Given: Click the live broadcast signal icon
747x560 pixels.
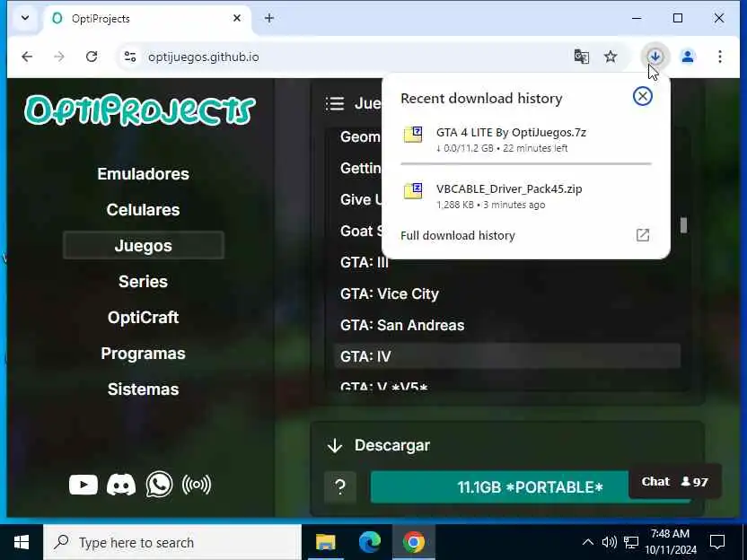Looking at the screenshot, I should 197,485.
